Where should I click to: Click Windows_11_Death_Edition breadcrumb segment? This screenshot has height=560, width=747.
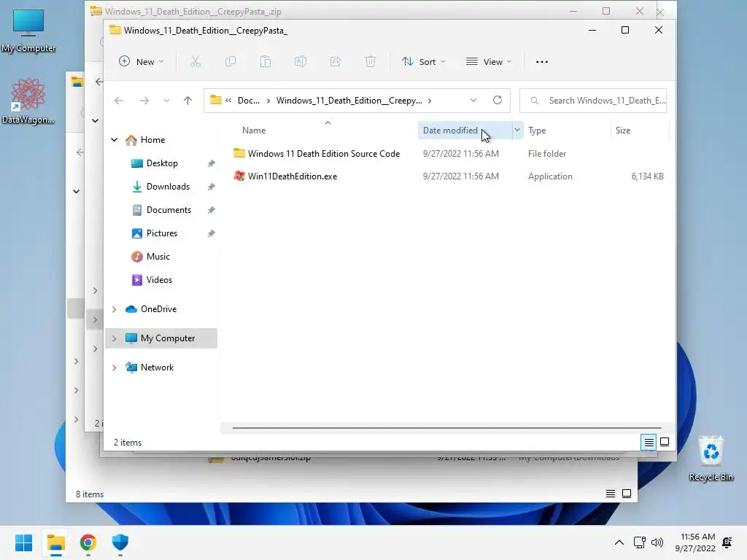click(349, 101)
